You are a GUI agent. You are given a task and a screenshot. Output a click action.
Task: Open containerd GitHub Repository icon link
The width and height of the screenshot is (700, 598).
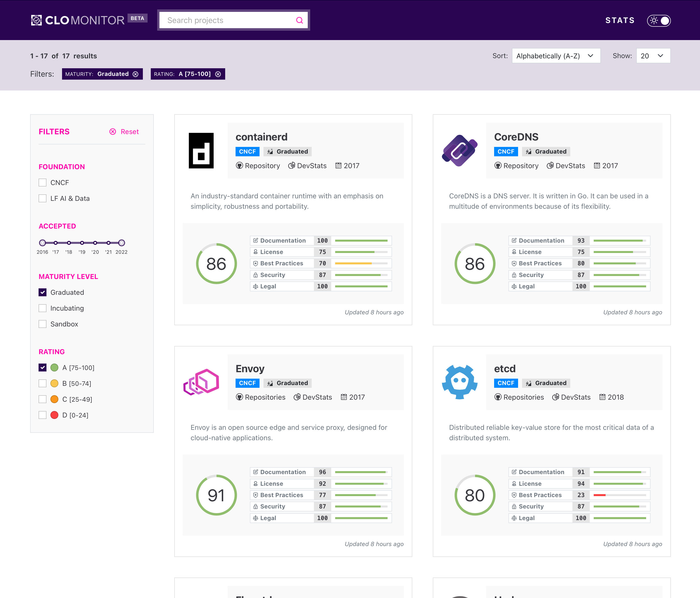(239, 166)
